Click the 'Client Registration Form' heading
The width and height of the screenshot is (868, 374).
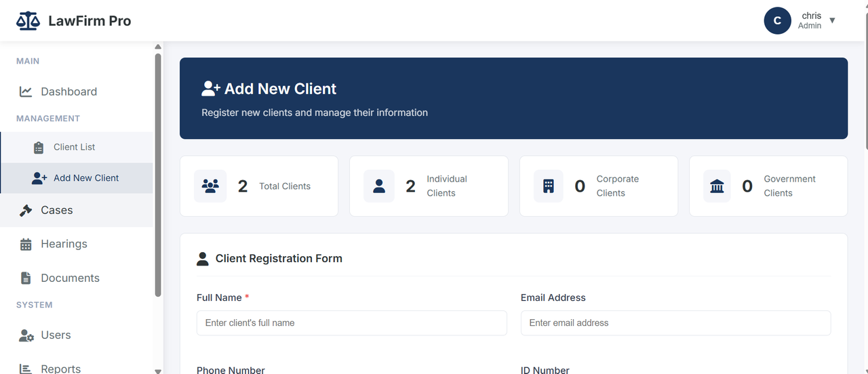coord(279,258)
